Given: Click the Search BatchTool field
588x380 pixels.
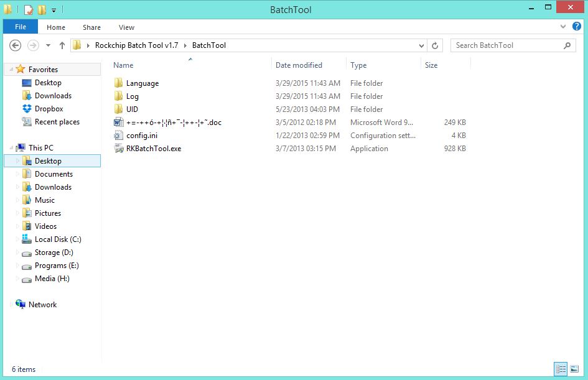Looking at the screenshot, I should 513,45.
